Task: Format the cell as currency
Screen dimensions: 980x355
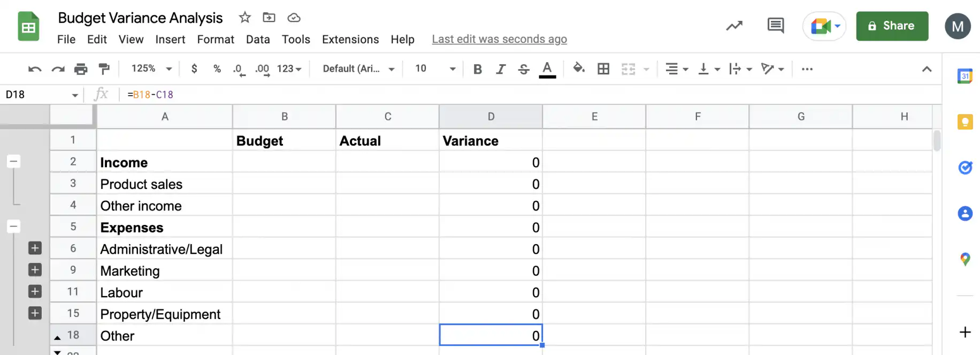Action: pyautogui.click(x=194, y=69)
